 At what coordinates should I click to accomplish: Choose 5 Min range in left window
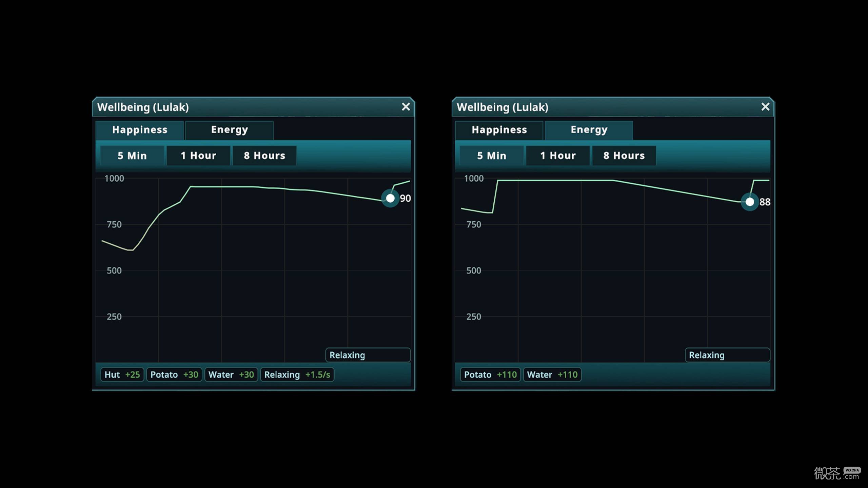(x=132, y=156)
